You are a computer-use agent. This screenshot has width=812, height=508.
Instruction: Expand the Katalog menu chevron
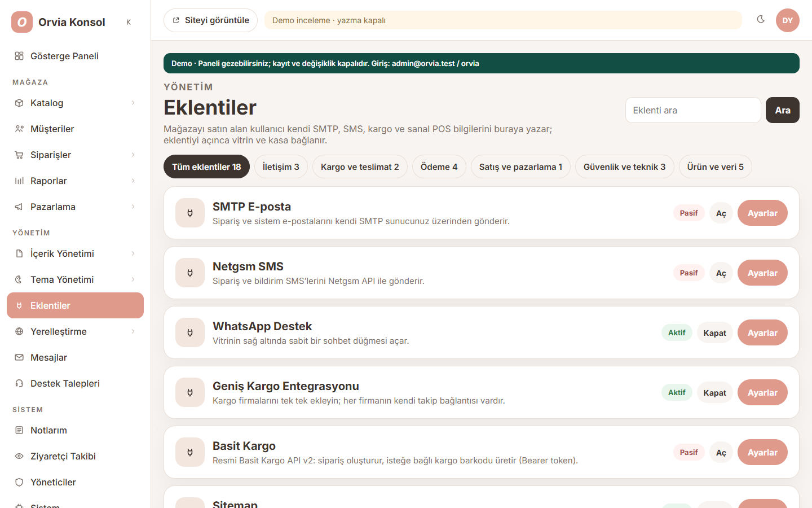pyautogui.click(x=133, y=103)
